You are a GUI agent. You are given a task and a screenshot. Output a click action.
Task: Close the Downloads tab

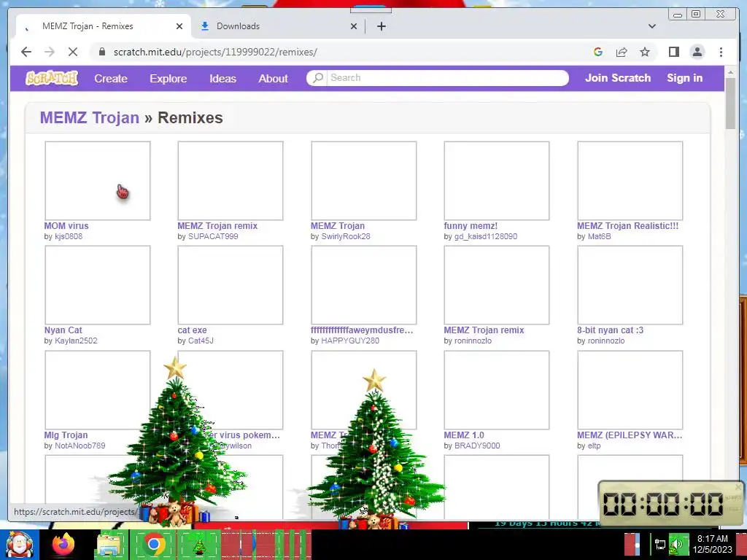pos(354,26)
